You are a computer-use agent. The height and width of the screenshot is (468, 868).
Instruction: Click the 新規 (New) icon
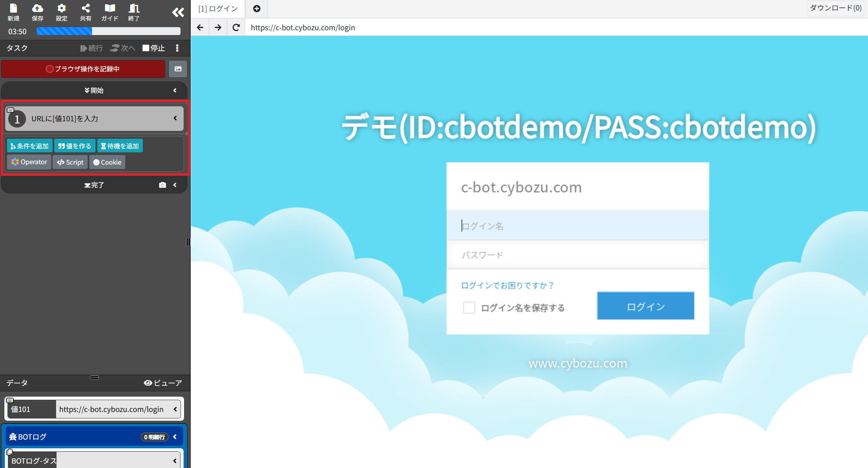point(14,12)
